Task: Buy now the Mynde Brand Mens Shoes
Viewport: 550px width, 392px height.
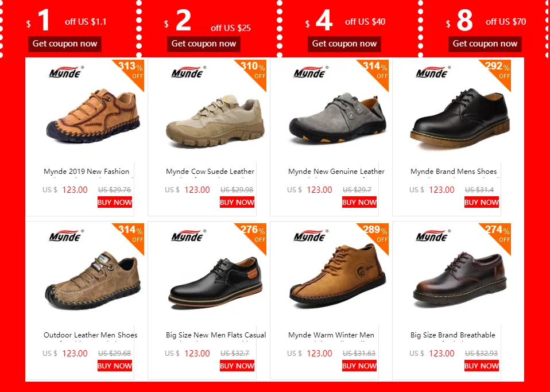Action: (482, 202)
